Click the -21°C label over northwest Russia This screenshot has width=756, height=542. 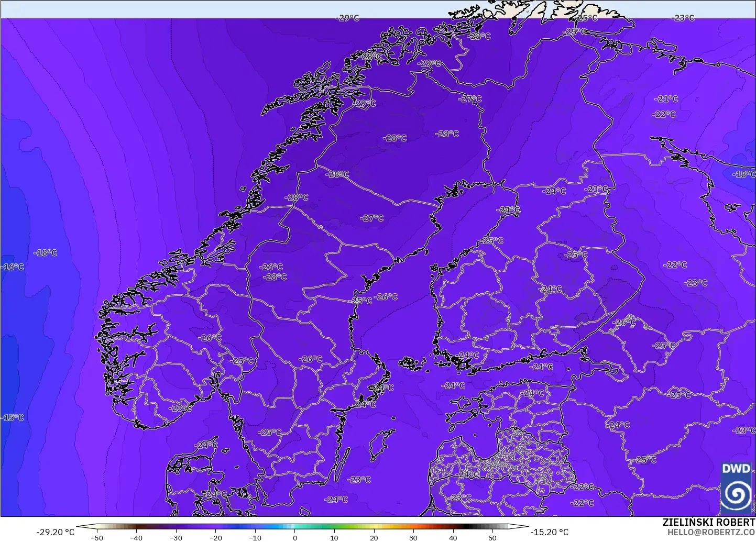click(666, 98)
